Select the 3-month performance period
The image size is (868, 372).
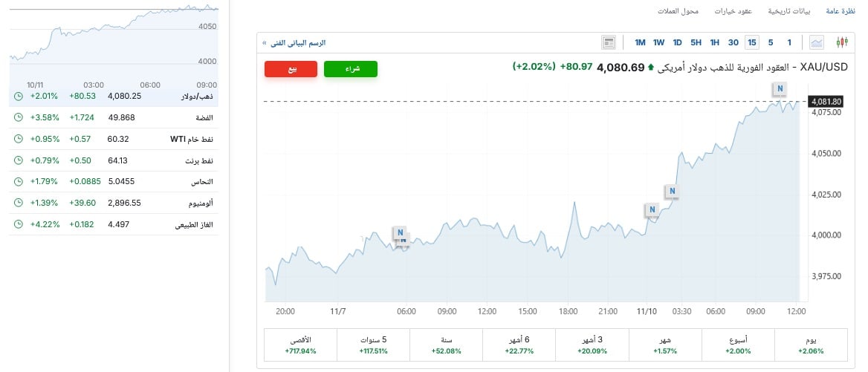click(x=593, y=344)
